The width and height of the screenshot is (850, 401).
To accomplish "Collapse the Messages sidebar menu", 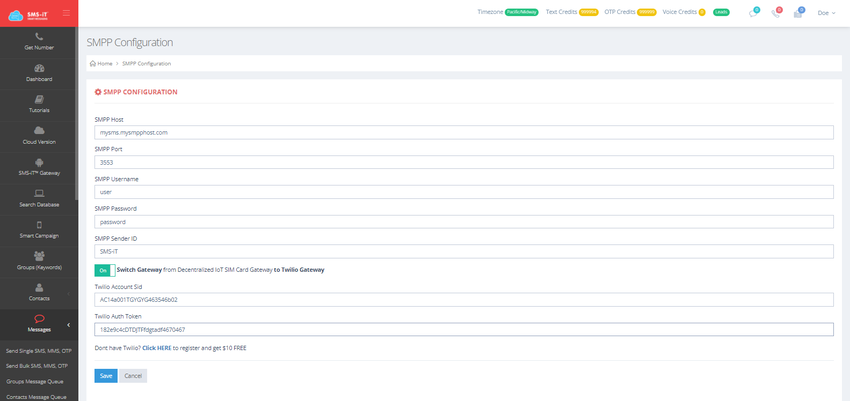I will tap(68, 325).
